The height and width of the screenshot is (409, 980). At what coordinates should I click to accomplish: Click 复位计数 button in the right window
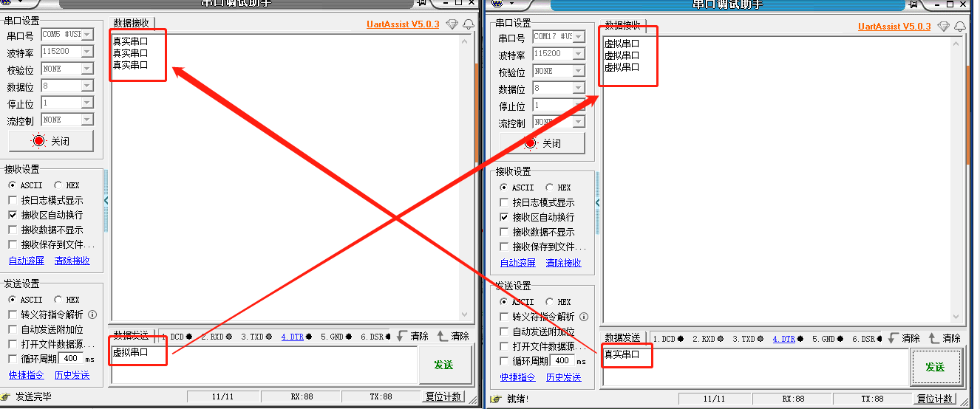click(x=935, y=399)
